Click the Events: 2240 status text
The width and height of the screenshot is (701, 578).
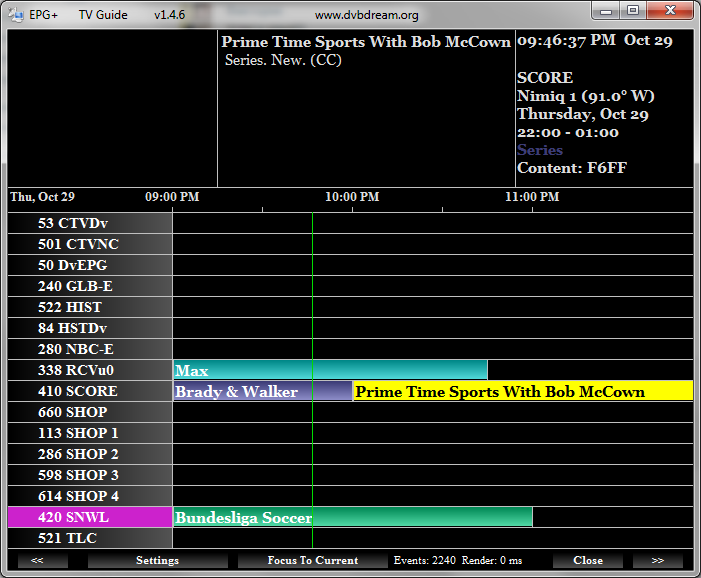(425, 561)
